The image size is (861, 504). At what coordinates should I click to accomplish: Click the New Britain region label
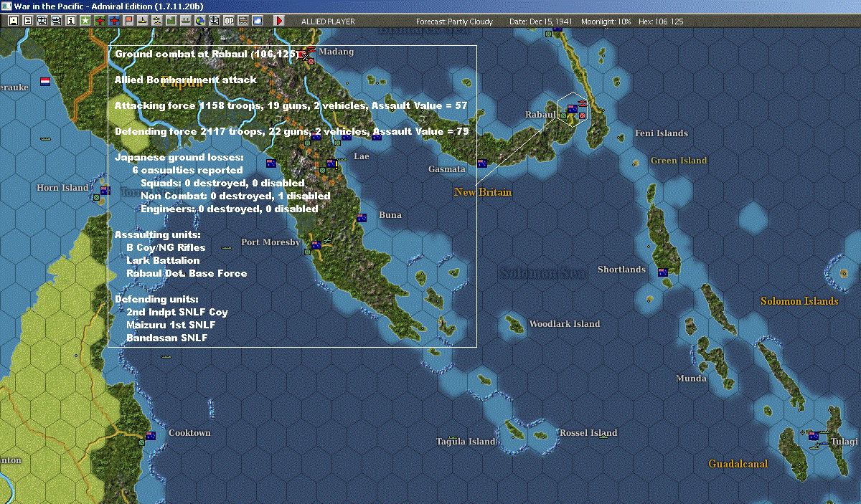pyautogui.click(x=483, y=192)
